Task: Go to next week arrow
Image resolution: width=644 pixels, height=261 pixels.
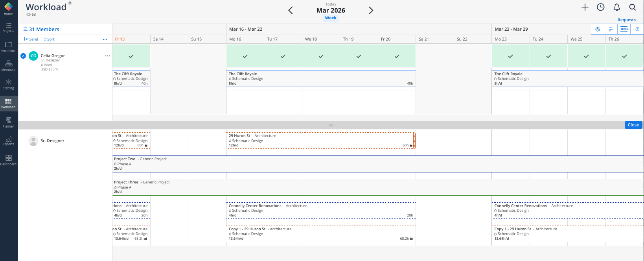Action: (371, 10)
